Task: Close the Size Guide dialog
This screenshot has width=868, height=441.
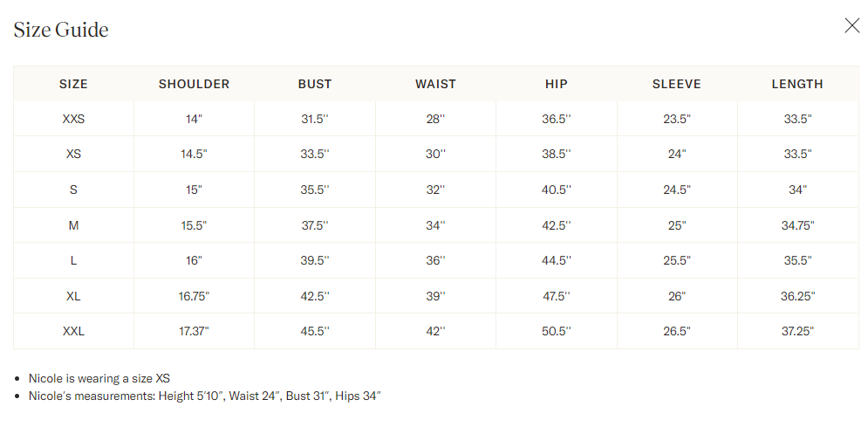Action: pyautogui.click(x=851, y=26)
